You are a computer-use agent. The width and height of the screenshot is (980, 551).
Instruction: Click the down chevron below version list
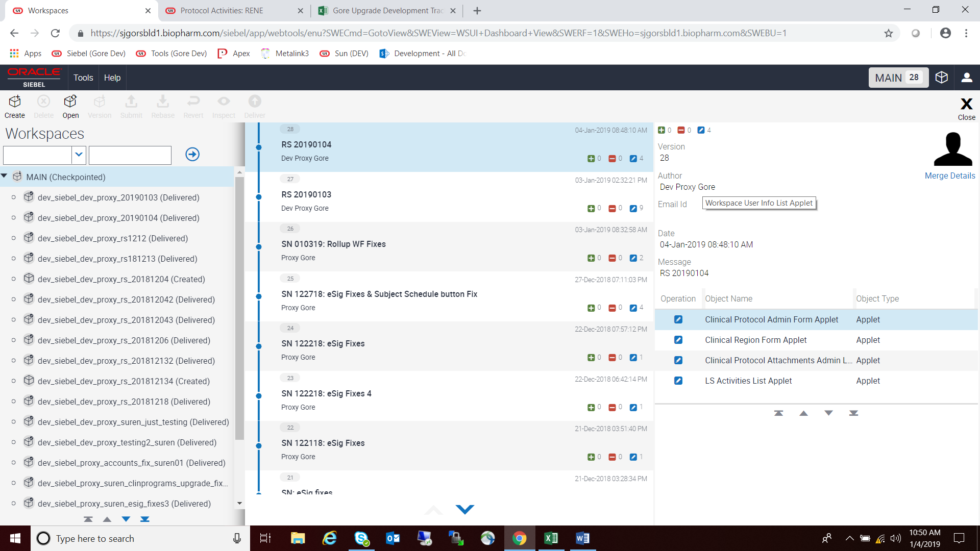pyautogui.click(x=464, y=509)
